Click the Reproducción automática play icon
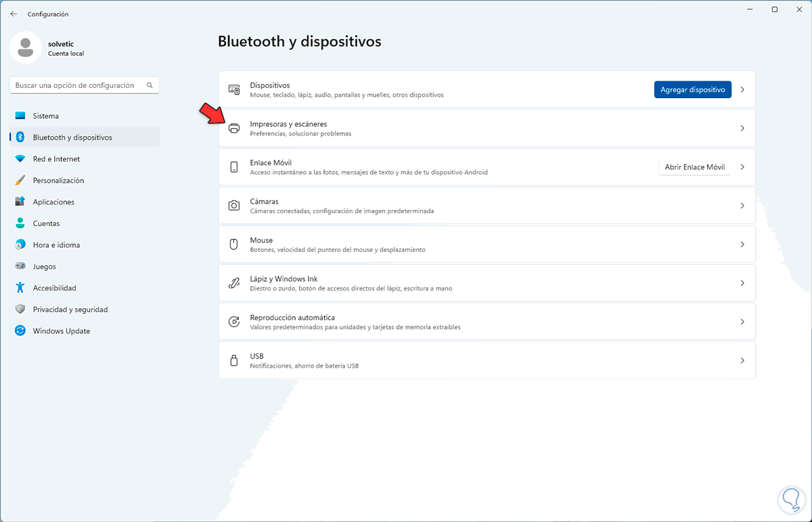The image size is (812, 522). coord(234,322)
